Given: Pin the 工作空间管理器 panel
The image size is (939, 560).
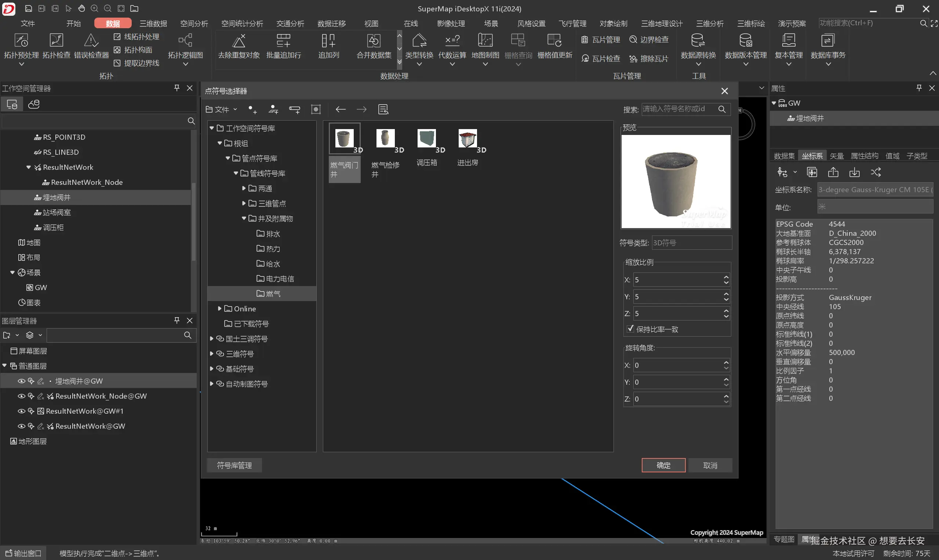Looking at the screenshot, I should point(177,88).
